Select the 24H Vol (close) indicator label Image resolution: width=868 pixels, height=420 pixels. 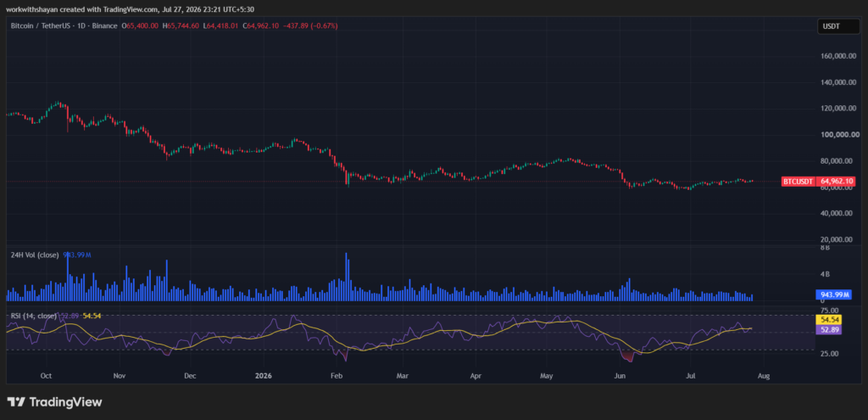tap(36, 255)
